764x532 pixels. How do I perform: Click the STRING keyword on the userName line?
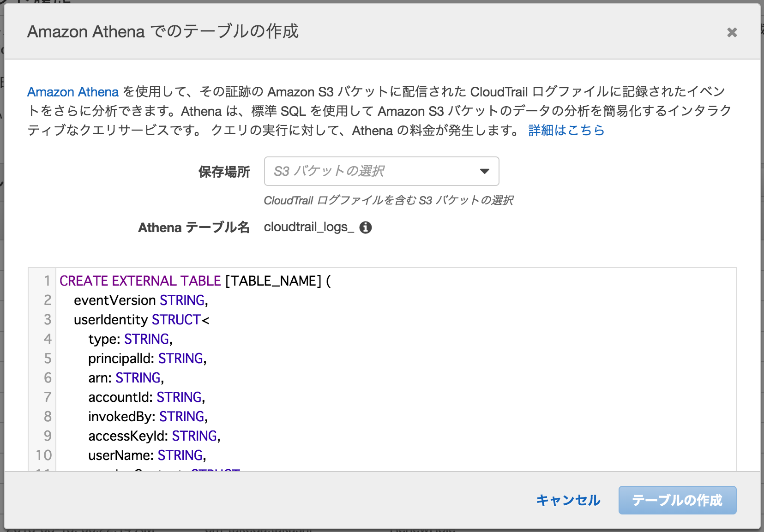click(x=180, y=455)
